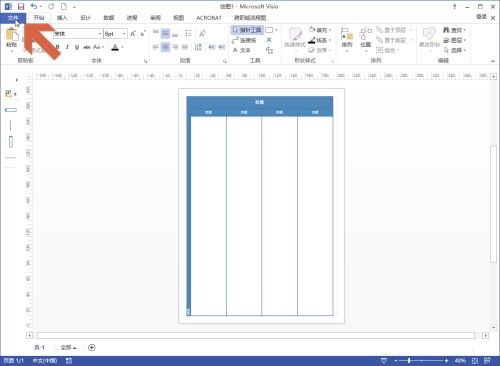
Task: Click the Paste (粘贴) clipboard icon
Action: point(12,34)
